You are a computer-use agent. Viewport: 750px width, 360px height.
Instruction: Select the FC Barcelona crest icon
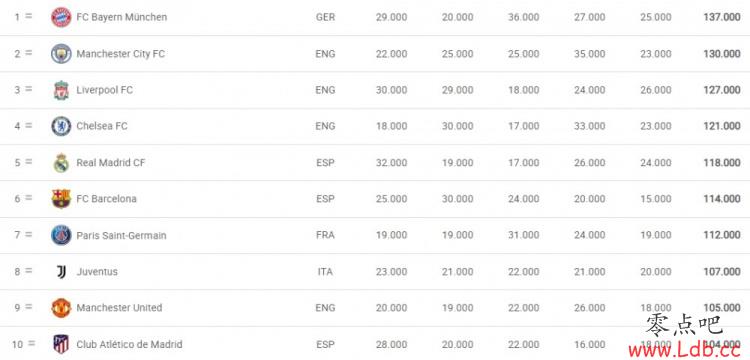click(61, 199)
